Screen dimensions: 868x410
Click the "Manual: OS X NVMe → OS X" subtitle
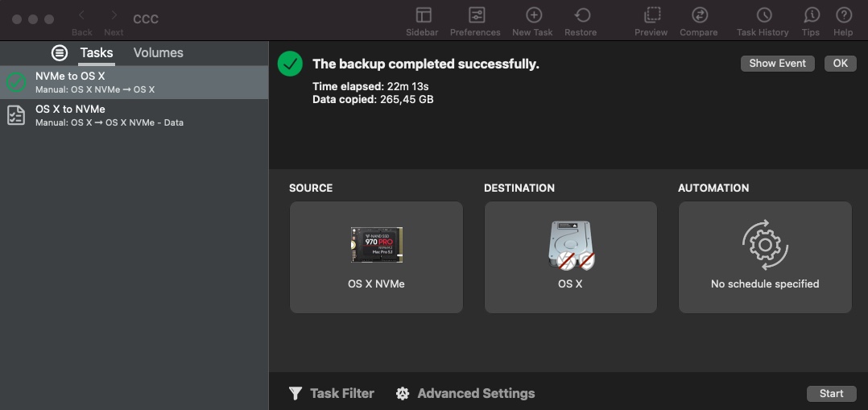[95, 89]
